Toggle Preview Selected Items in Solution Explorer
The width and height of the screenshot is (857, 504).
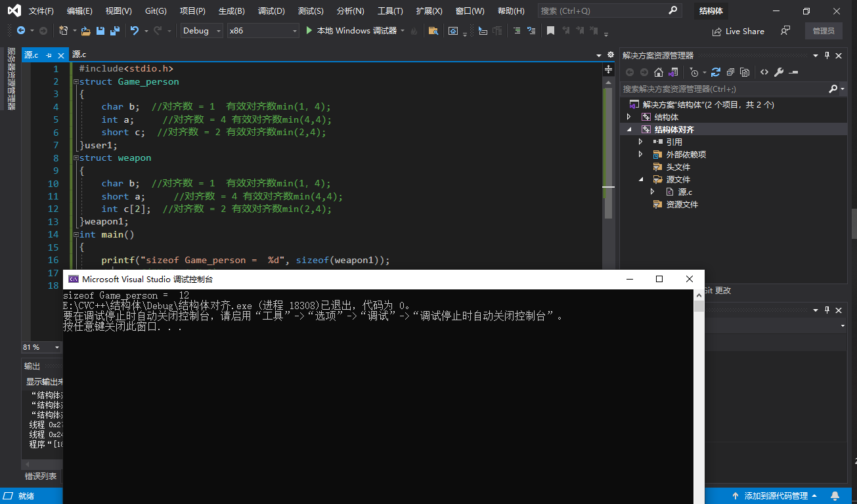[x=793, y=72]
